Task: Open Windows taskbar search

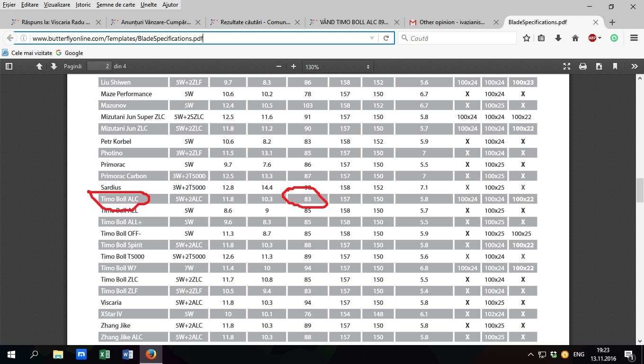Action: coord(34,355)
